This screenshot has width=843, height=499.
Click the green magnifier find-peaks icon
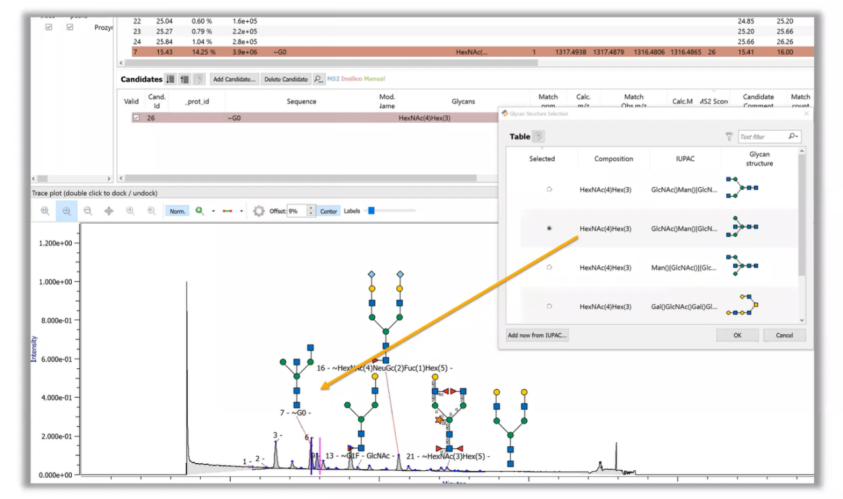point(199,211)
